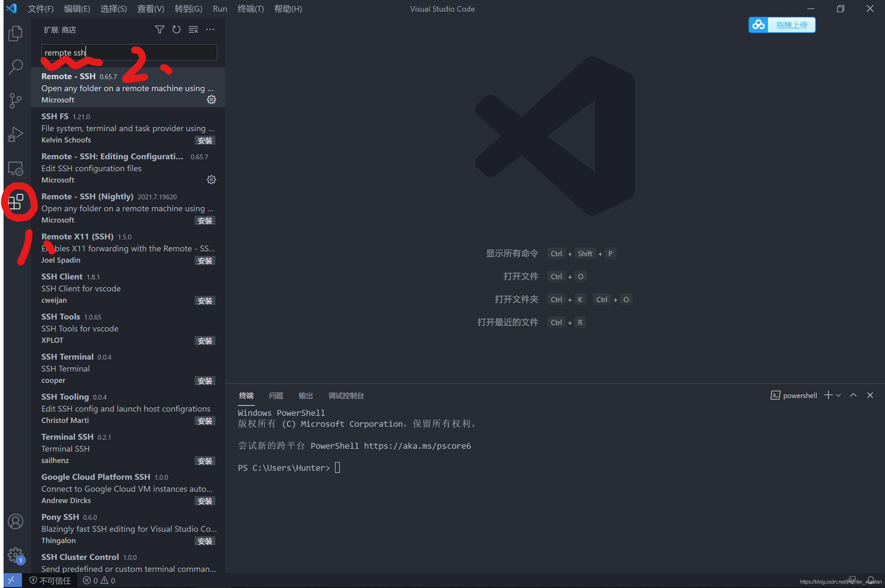
Task: Install the SSH Tools extension
Action: click(205, 341)
